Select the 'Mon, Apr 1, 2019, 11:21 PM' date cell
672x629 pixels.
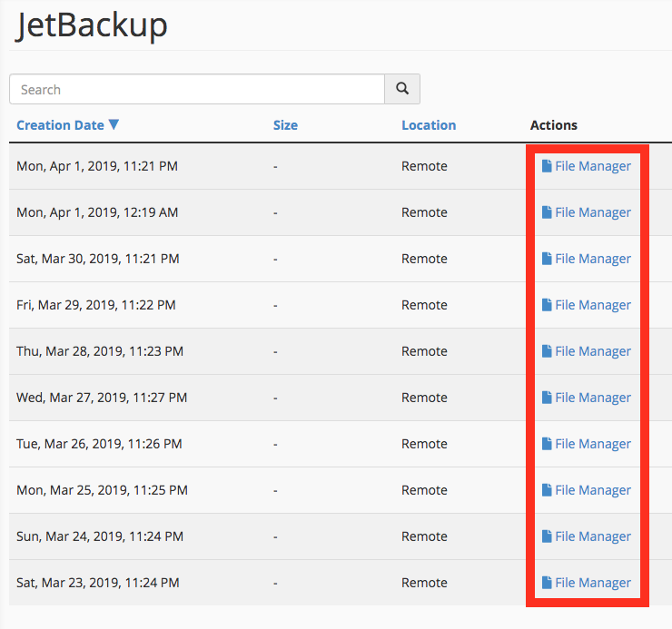(97, 166)
